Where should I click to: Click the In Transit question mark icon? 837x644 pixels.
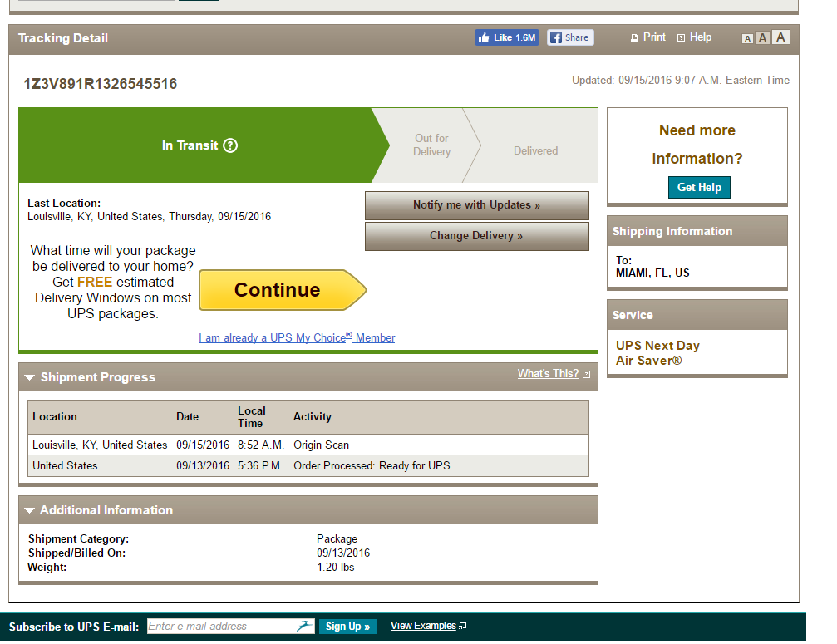pyautogui.click(x=230, y=145)
